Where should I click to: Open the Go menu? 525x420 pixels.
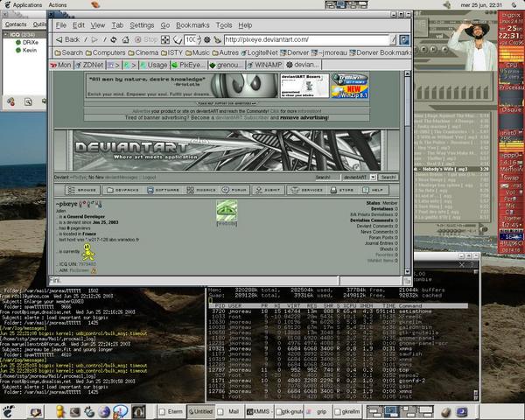coord(165,25)
